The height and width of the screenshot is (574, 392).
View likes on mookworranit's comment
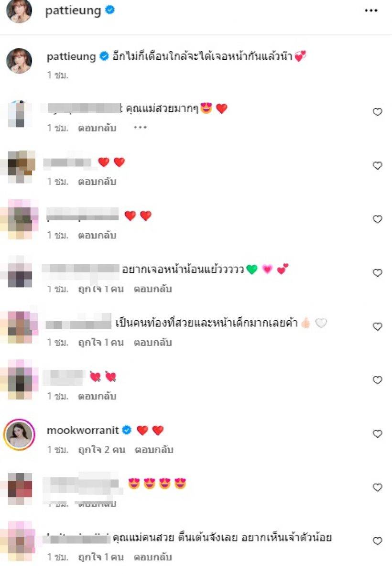tap(102, 450)
